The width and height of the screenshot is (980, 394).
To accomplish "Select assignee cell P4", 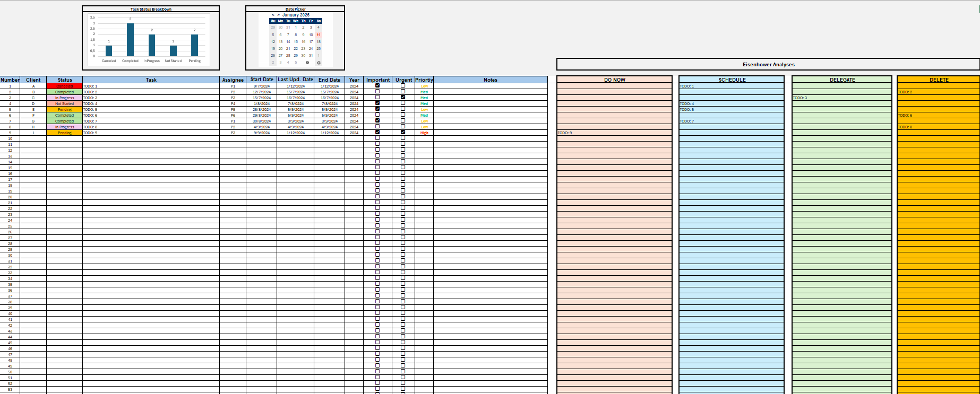I will [x=233, y=103].
